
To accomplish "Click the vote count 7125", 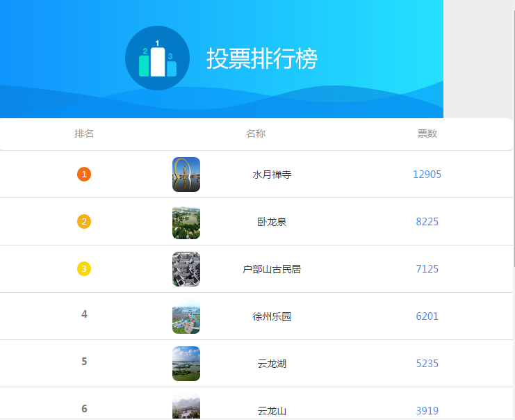I will point(427,269).
